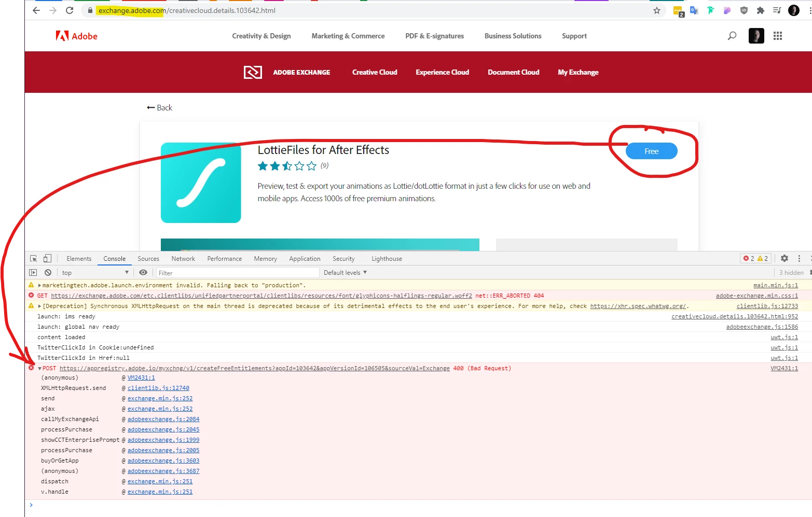812x517 pixels.
Task: Open the top JavaScript context dropdown
Action: click(x=95, y=272)
